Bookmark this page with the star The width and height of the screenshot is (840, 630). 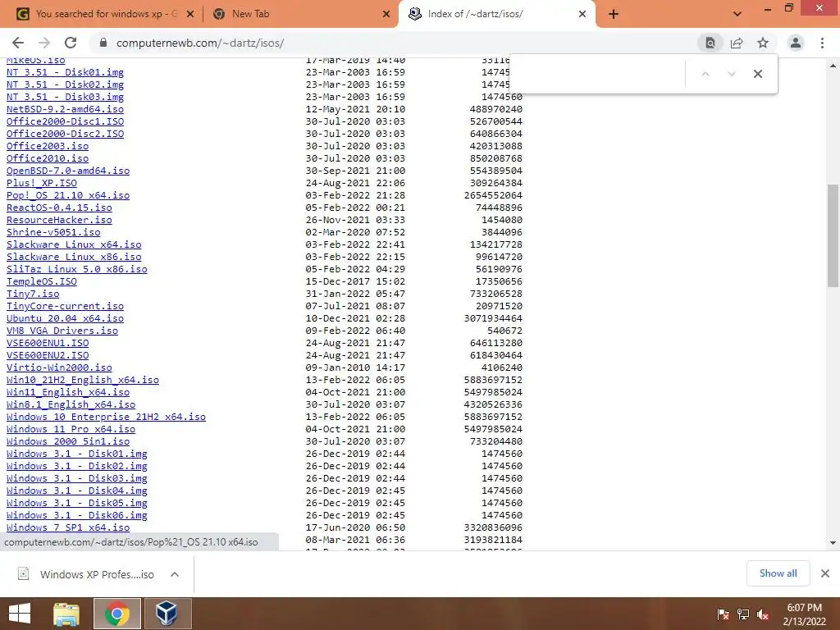click(x=763, y=43)
